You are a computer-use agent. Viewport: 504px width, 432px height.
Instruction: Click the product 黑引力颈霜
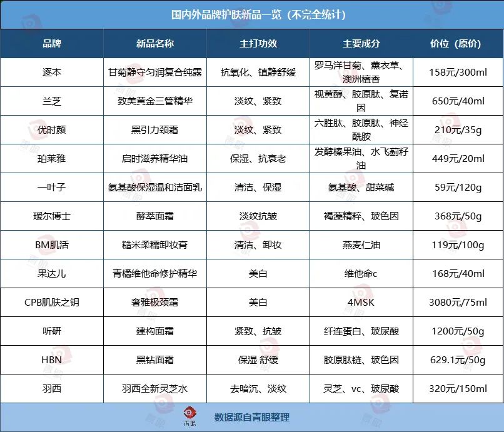tap(155, 130)
